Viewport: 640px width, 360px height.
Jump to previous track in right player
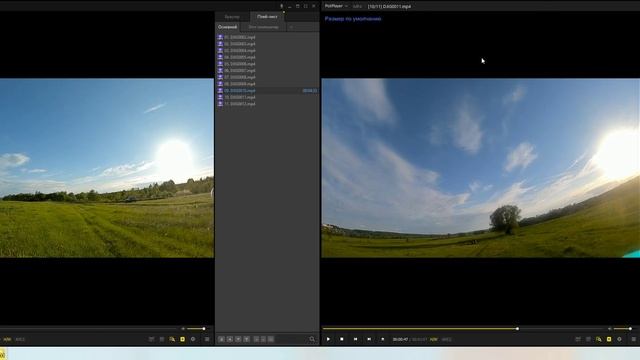356,339
